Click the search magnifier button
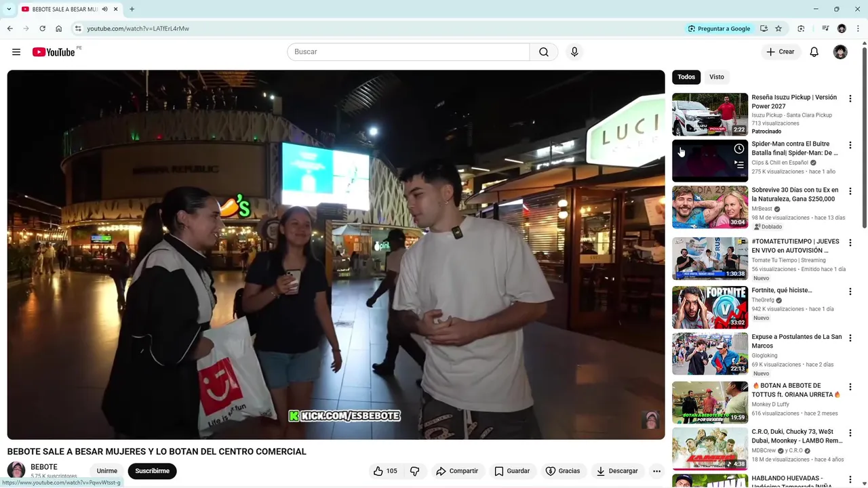 [x=544, y=52]
